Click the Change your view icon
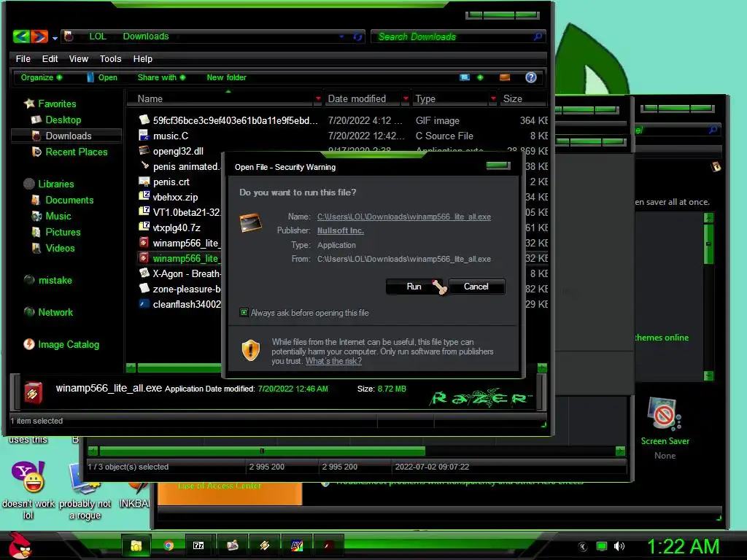 465,77
